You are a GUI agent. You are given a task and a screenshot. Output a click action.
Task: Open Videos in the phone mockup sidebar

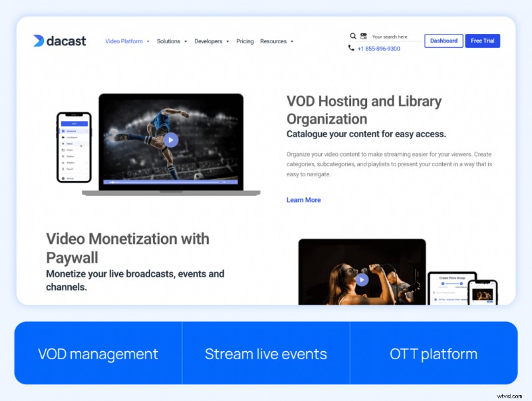click(68, 144)
